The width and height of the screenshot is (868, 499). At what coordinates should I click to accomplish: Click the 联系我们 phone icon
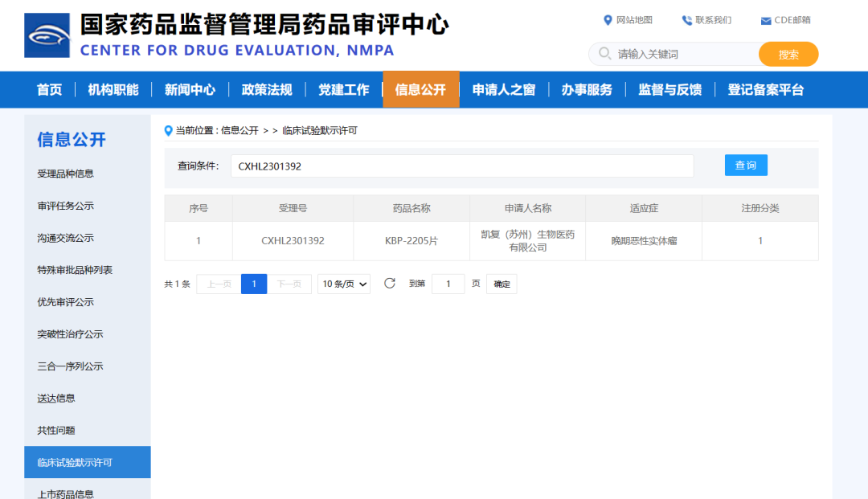coord(686,19)
